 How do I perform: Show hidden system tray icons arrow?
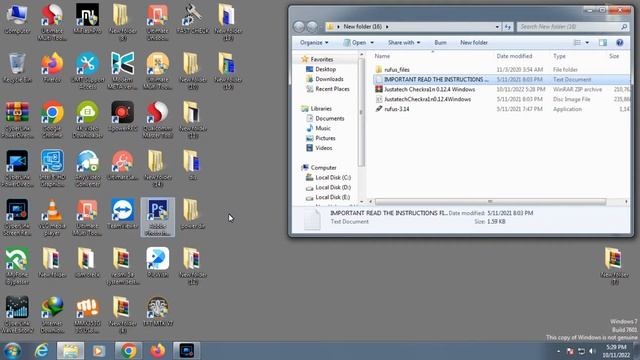(x=558, y=351)
